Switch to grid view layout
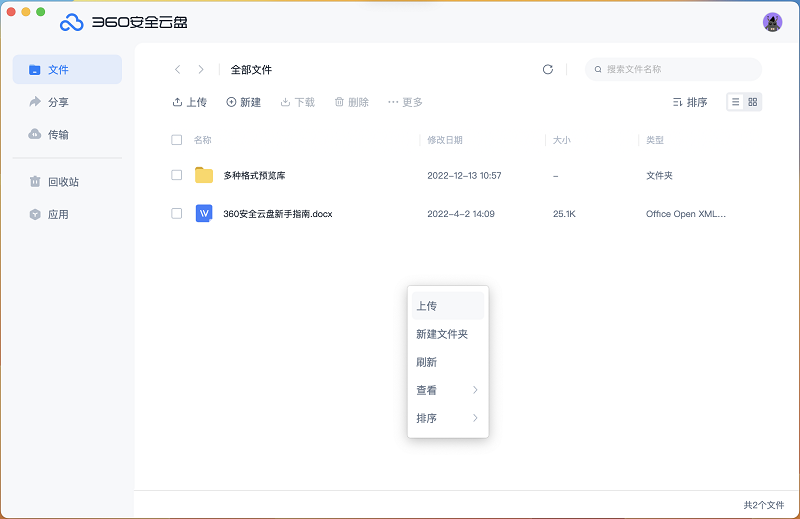This screenshot has height=519, width=800. tap(753, 102)
